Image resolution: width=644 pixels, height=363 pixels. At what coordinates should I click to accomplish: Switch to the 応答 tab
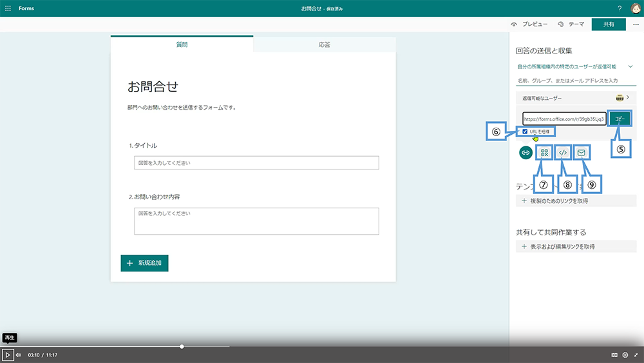coord(325,44)
